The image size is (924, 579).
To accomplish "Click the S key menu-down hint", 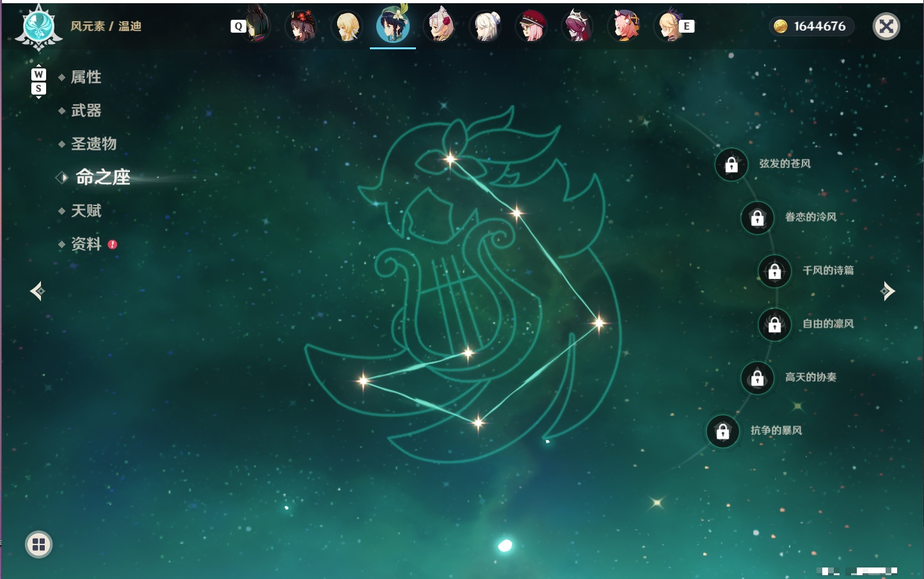I will [x=38, y=89].
